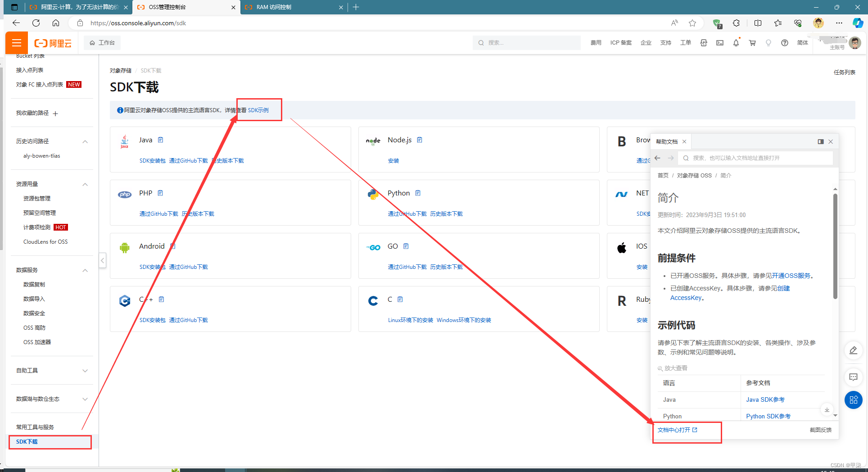Image resolution: width=868 pixels, height=472 pixels.
Task: Focus the help document search field
Action: pyautogui.click(x=756, y=158)
